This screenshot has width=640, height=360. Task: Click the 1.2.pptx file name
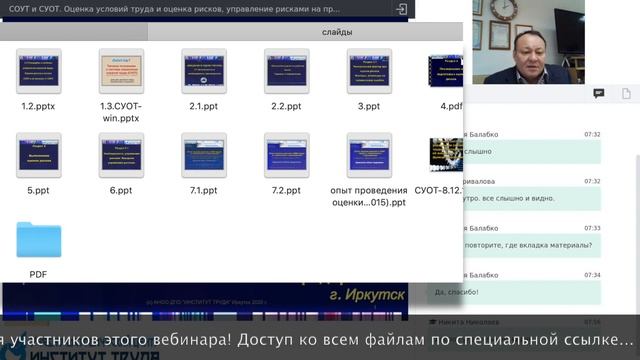click(38, 106)
